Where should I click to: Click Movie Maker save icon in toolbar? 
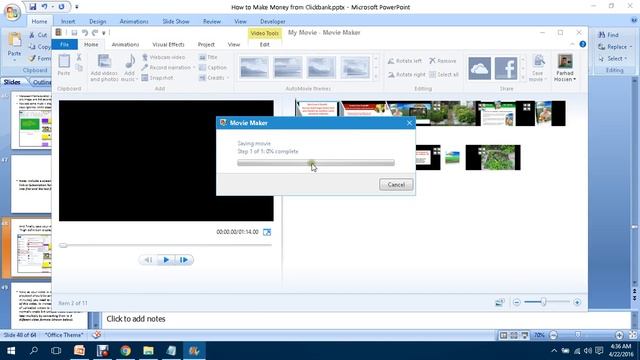(x=74, y=33)
